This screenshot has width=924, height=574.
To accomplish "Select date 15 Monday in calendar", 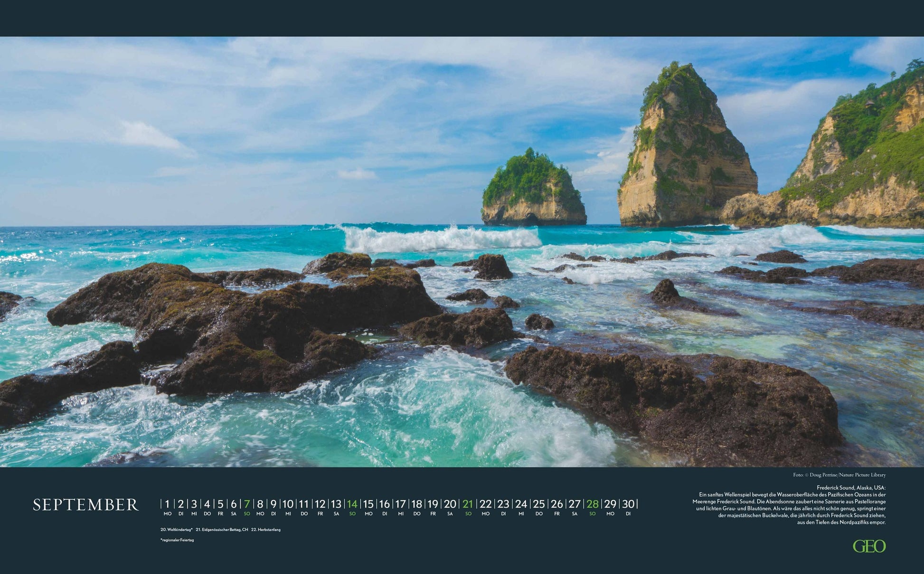I will click(368, 505).
